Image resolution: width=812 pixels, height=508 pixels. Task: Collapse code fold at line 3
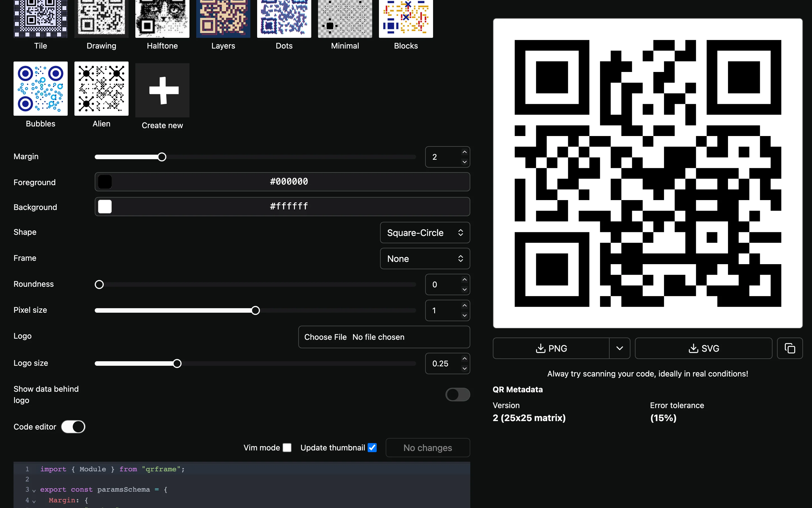34,491
